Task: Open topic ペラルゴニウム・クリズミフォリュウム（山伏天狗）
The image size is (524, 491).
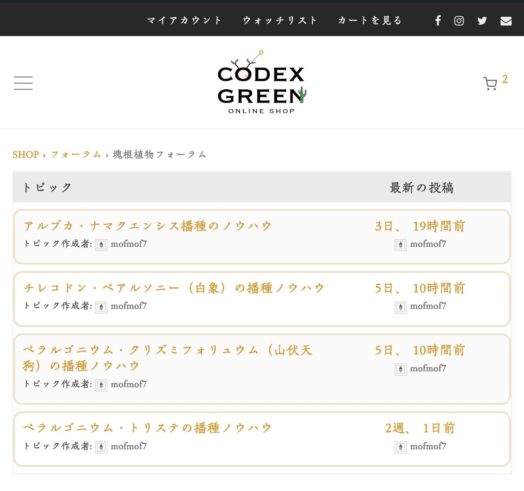Action: tap(168, 358)
